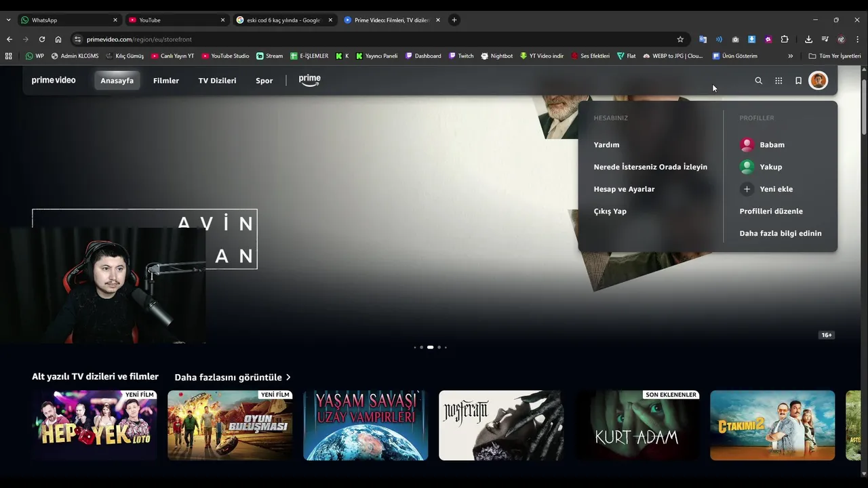Close the WhatsApp tab

point(115,20)
